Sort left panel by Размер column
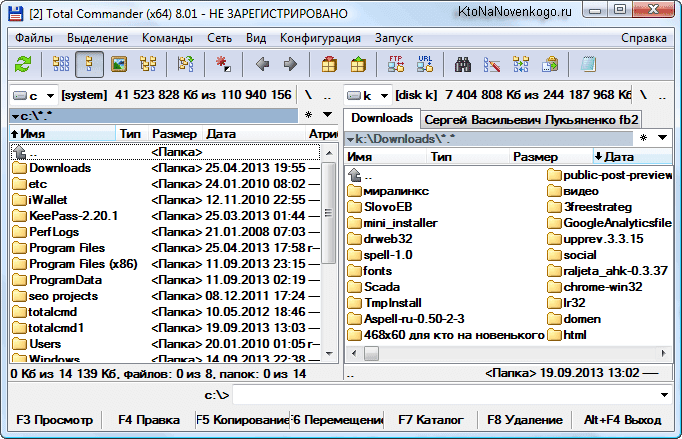The image size is (682, 439). (175, 134)
